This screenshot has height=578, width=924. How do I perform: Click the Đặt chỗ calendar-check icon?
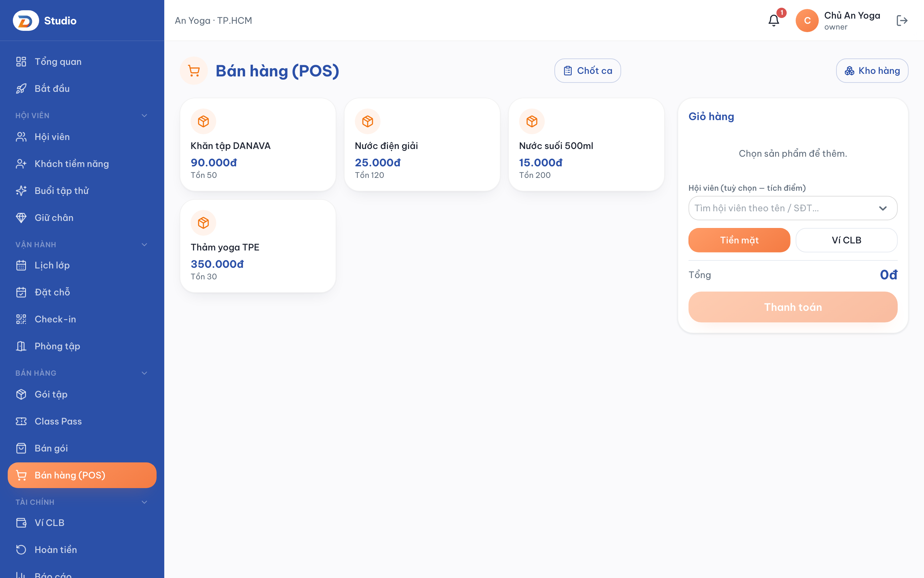coord(21,293)
